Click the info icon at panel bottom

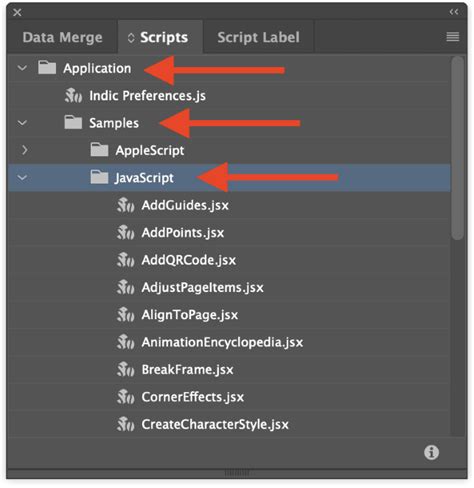point(431,452)
